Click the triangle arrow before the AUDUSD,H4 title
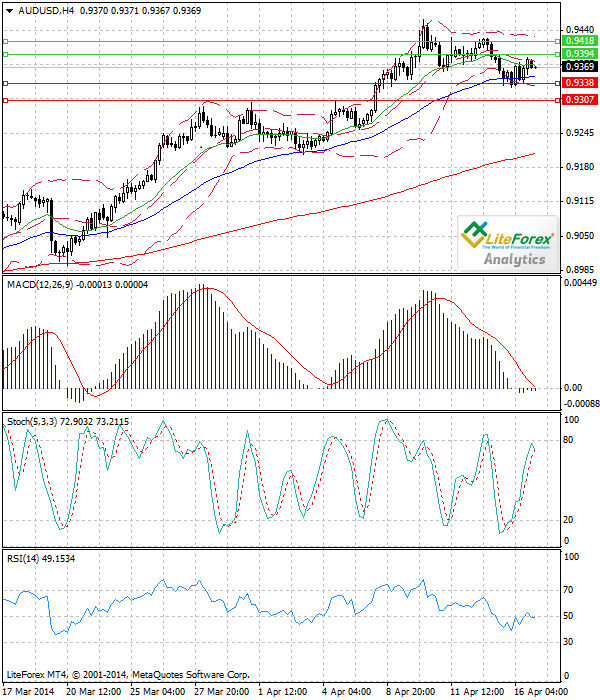The height and width of the screenshot is (700, 600). pyautogui.click(x=7, y=10)
